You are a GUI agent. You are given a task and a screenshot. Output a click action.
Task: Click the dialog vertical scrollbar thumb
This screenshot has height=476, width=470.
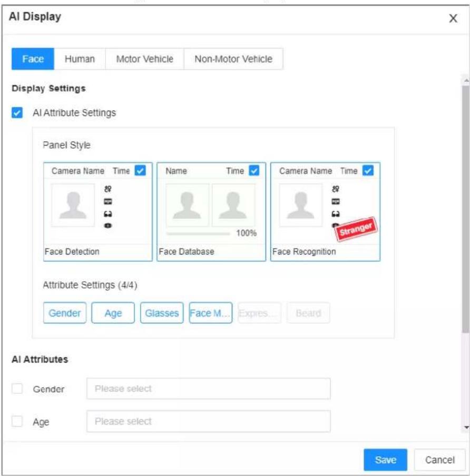(465, 210)
